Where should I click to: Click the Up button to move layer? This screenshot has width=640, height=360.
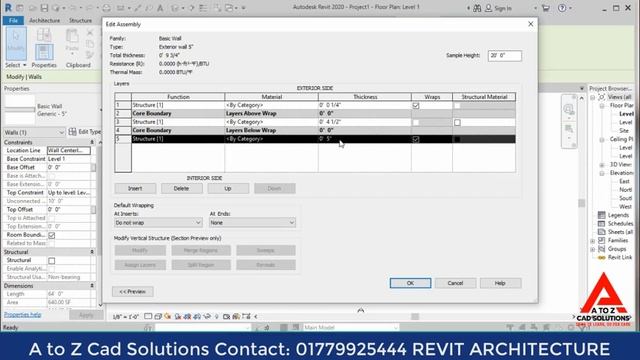228,189
